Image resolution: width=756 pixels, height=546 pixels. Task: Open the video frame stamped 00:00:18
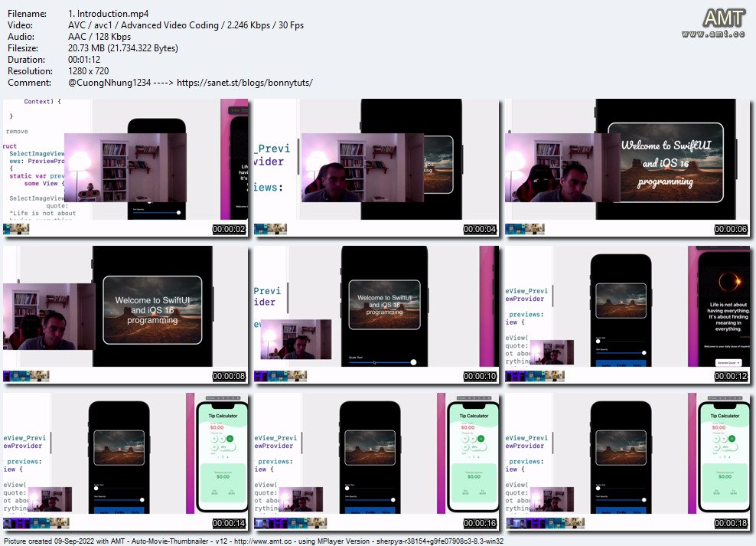coord(627,462)
